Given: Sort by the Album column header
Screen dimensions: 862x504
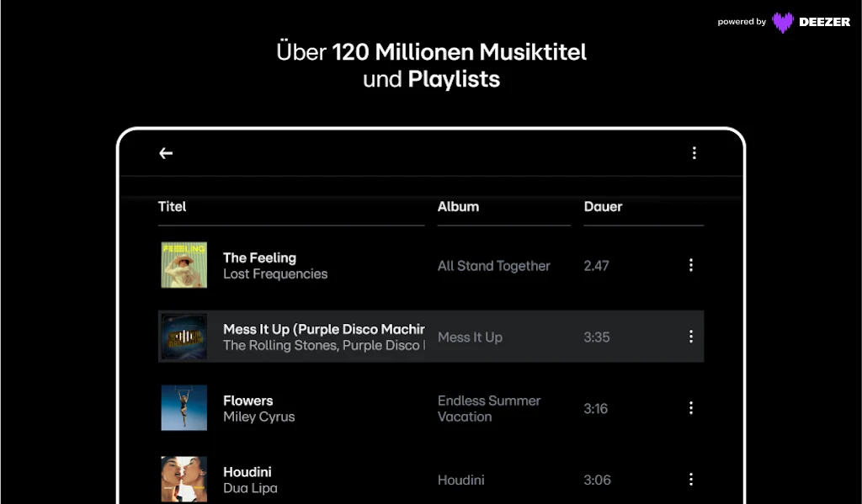Looking at the screenshot, I should [x=458, y=207].
